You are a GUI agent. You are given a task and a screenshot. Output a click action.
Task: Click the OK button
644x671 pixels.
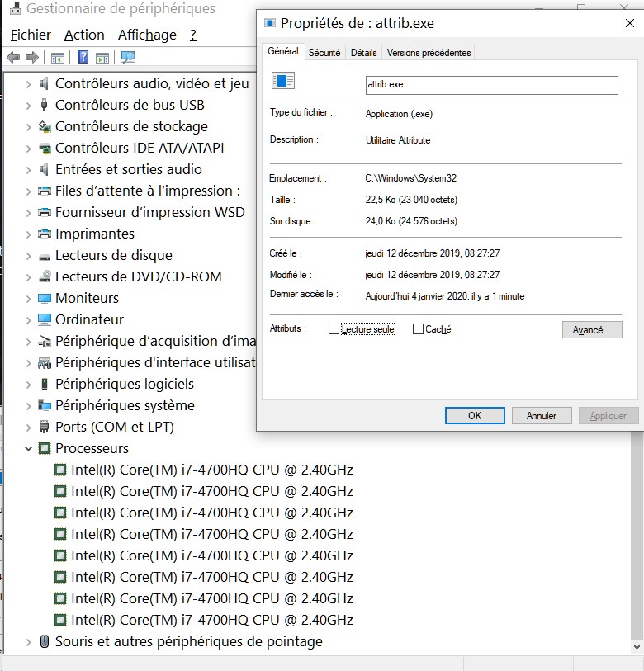coord(475,415)
